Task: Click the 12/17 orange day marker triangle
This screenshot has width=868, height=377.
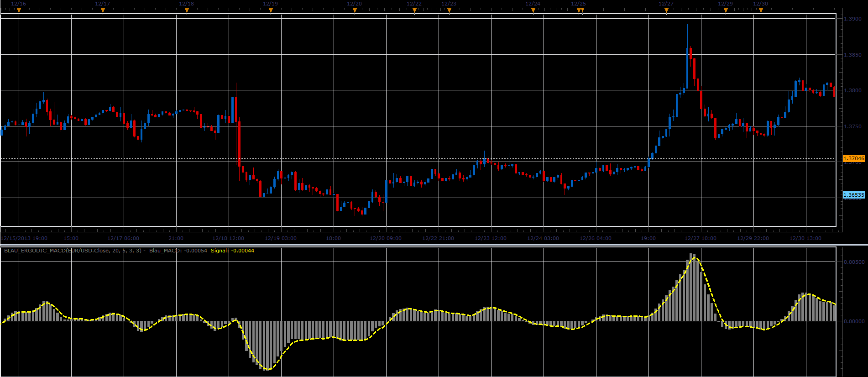Action: (103, 10)
